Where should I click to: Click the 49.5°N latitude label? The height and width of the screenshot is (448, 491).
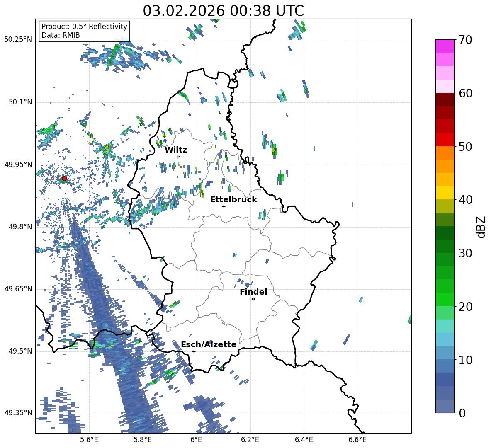(x=20, y=351)
